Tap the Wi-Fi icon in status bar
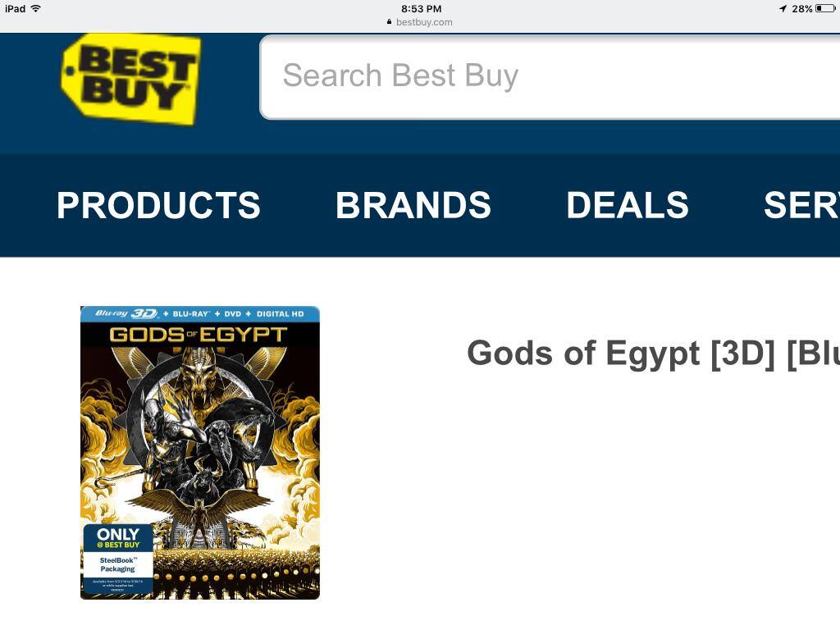 pyautogui.click(x=36, y=8)
